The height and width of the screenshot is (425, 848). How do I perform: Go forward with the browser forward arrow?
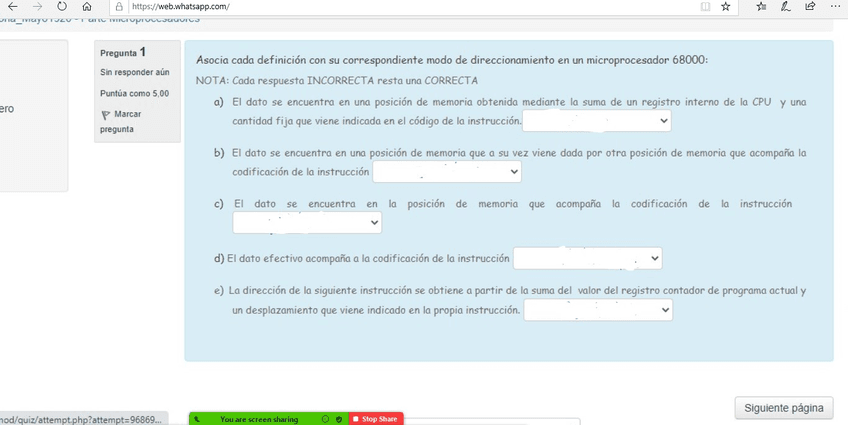coord(37,6)
